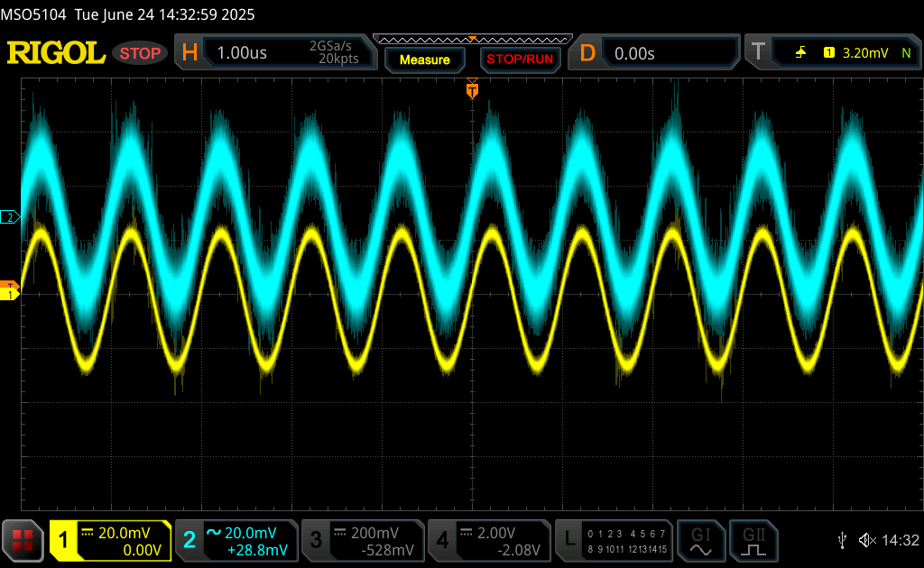Toggle channel 2 20.0mV display
Image resolution: width=924 pixels, height=568 pixels.
coord(236,540)
